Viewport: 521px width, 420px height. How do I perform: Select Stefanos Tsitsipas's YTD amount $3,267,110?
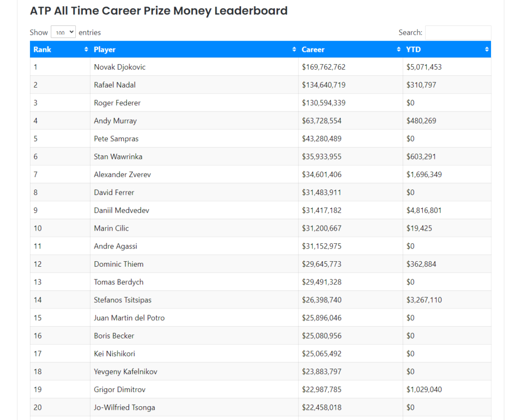[424, 300]
